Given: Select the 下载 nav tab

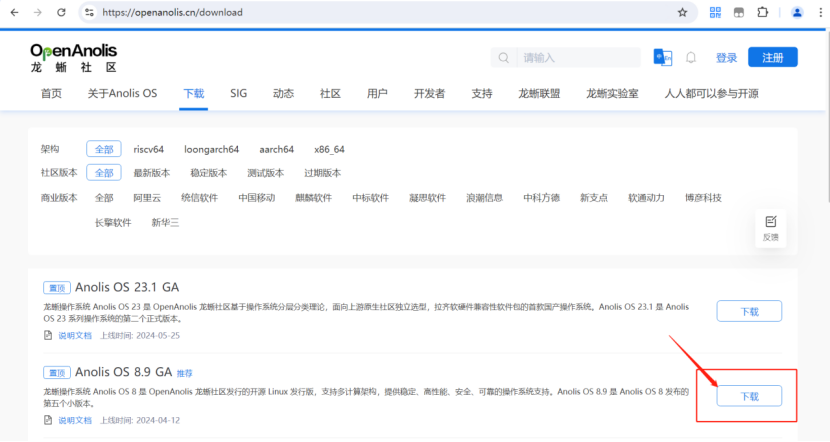Looking at the screenshot, I should click(194, 94).
